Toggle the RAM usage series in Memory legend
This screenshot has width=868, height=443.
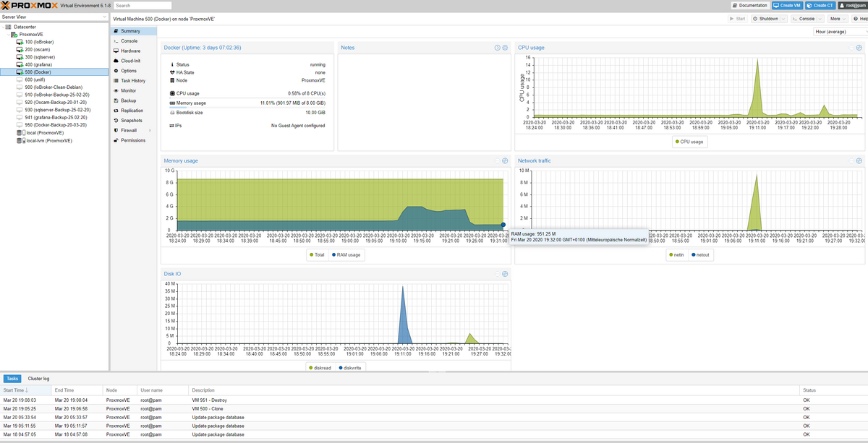click(346, 254)
